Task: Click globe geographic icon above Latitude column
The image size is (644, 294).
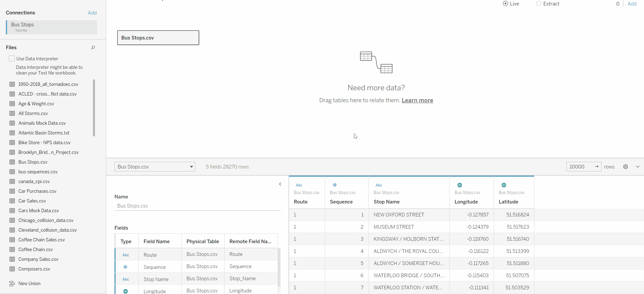Action: point(504,185)
